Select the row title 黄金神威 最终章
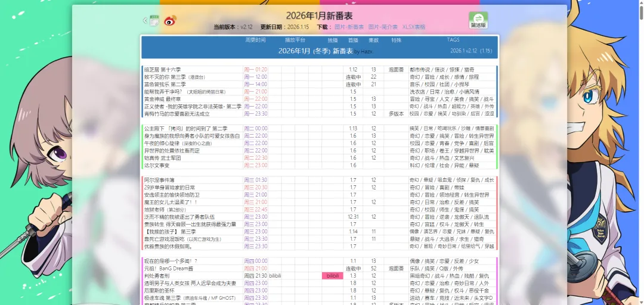Screen dimensions: 644x305 (163, 99)
